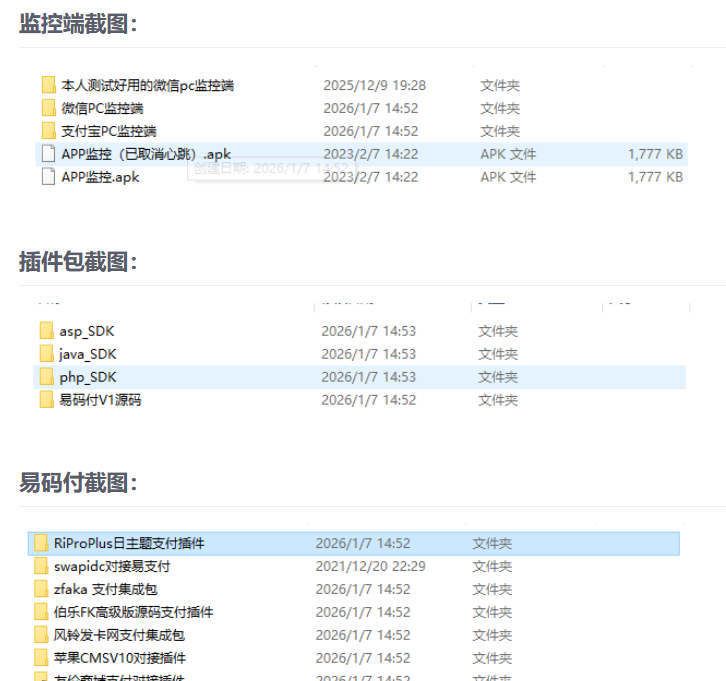Select the RiProPlus日主题支付插件 folder name
The image size is (726, 681).
pos(129,543)
